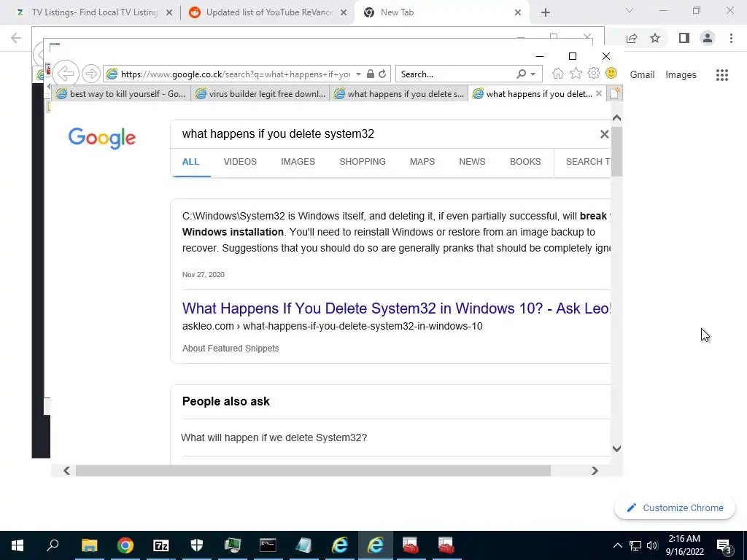Open the IE tools gear icon
This screenshot has width=747, height=560.
[x=594, y=73]
